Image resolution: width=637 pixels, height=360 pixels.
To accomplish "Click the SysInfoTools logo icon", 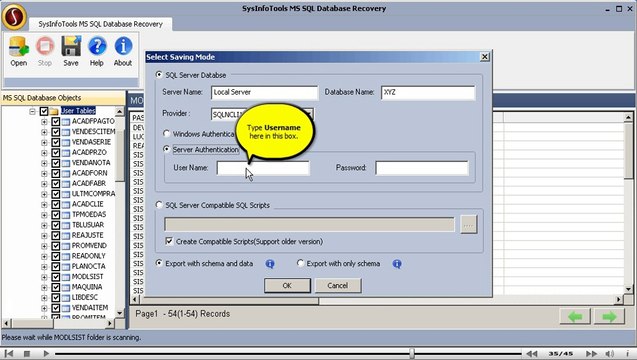I will pyautogui.click(x=14, y=16).
